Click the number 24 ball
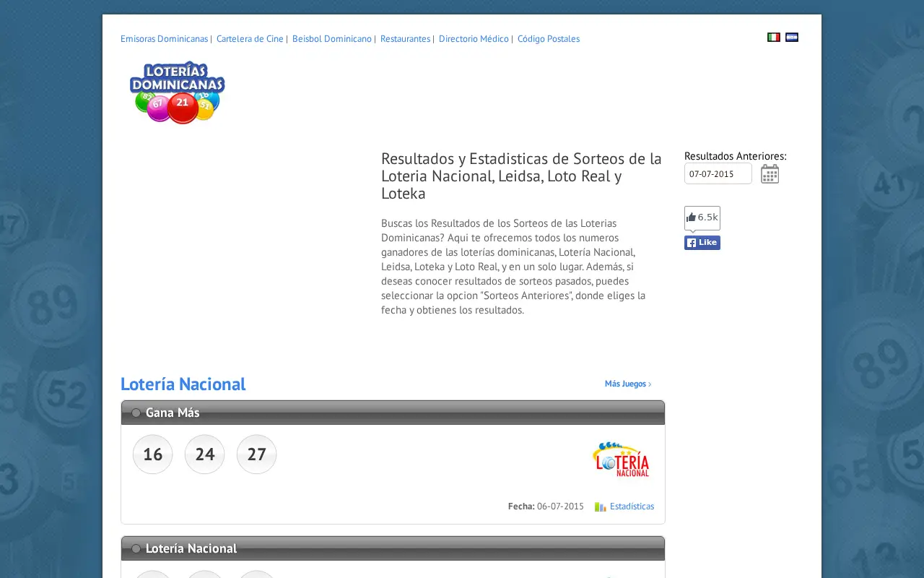The width and height of the screenshot is (924, 578). pos(205,454)
